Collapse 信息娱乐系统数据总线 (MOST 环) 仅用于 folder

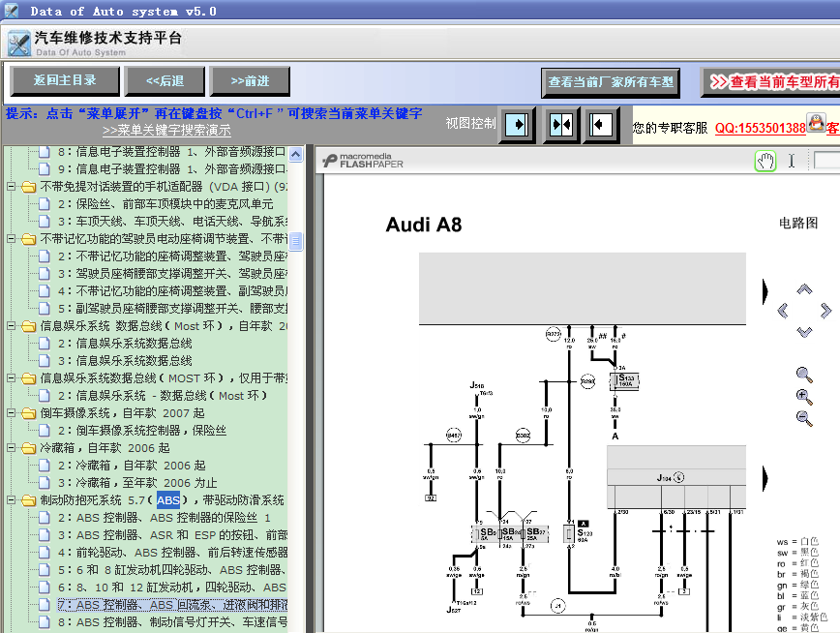click(11, 377)
